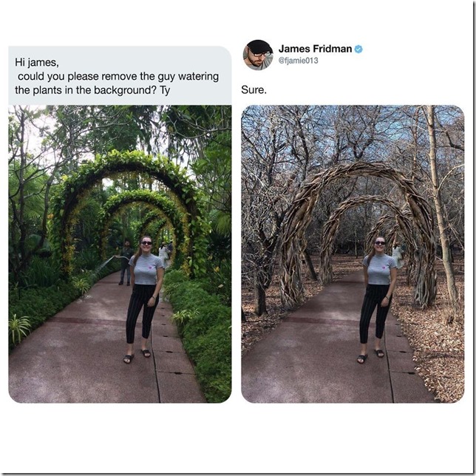The height and width of the screenshot is (476, 476).
Task: Click the man watering plants in original photo
Action: coord(126,262)
